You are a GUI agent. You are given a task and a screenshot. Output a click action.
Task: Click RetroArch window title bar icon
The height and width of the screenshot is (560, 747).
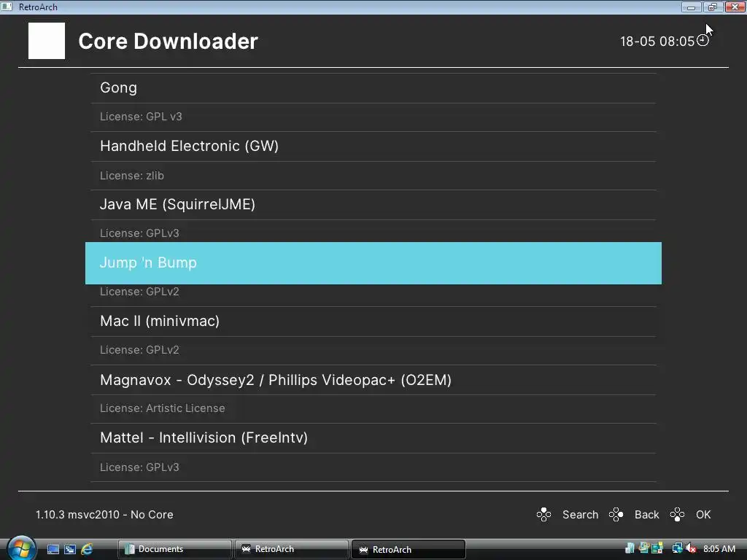(7, 7)
